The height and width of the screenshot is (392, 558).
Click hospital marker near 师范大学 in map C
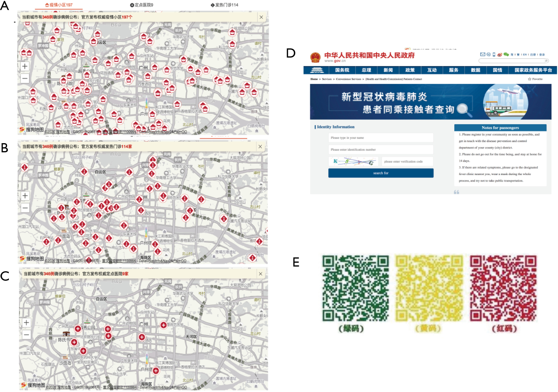(163, 325)
